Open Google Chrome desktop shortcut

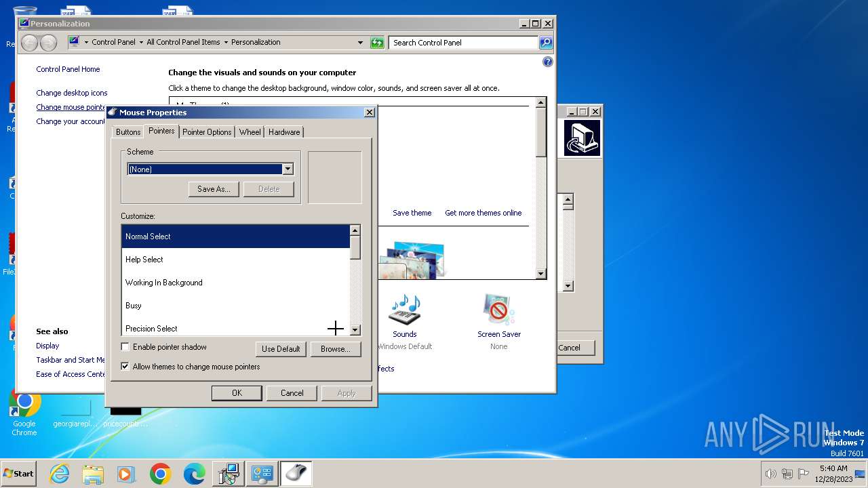coord(24,412)
